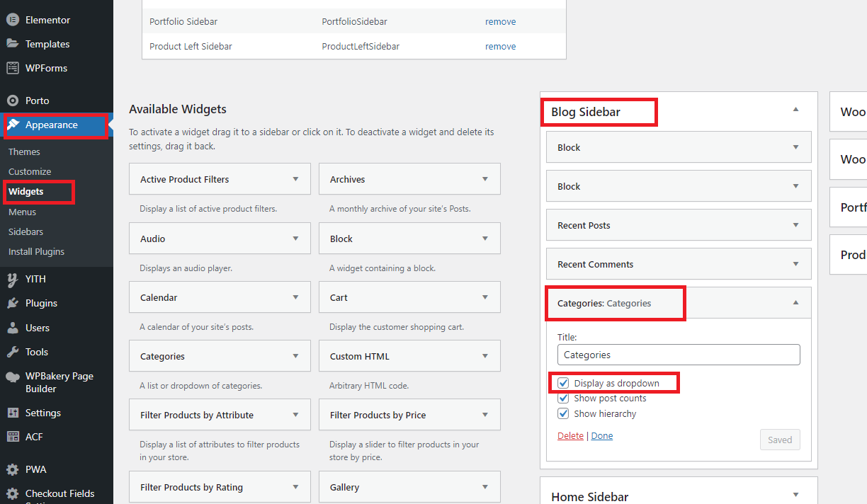The width and height of the screenshot is (867, 504).
Task: Click the Porto theme icon
Action: coord(13,101)
